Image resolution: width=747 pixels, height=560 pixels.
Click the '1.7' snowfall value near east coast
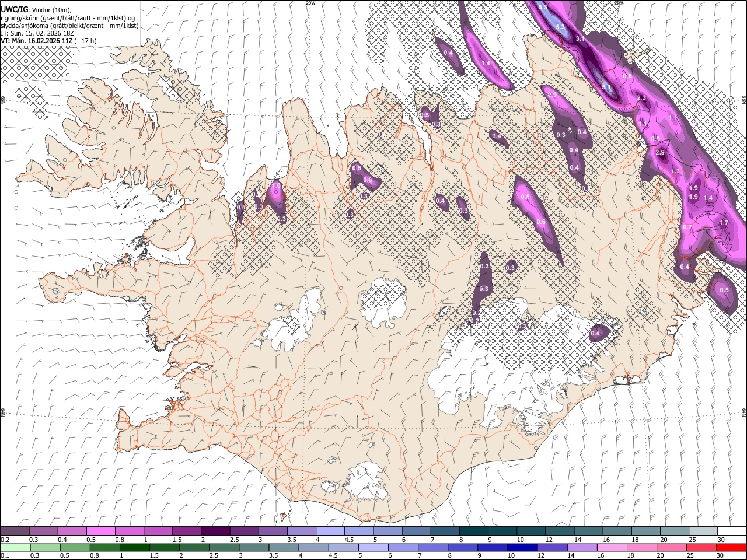tap(724, 223)
